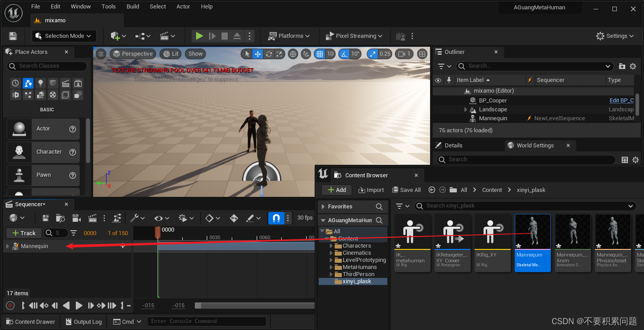This screenshot has height=330, width=644.
Task: Save the current level with the floppy icon
Action: [13, 36]
